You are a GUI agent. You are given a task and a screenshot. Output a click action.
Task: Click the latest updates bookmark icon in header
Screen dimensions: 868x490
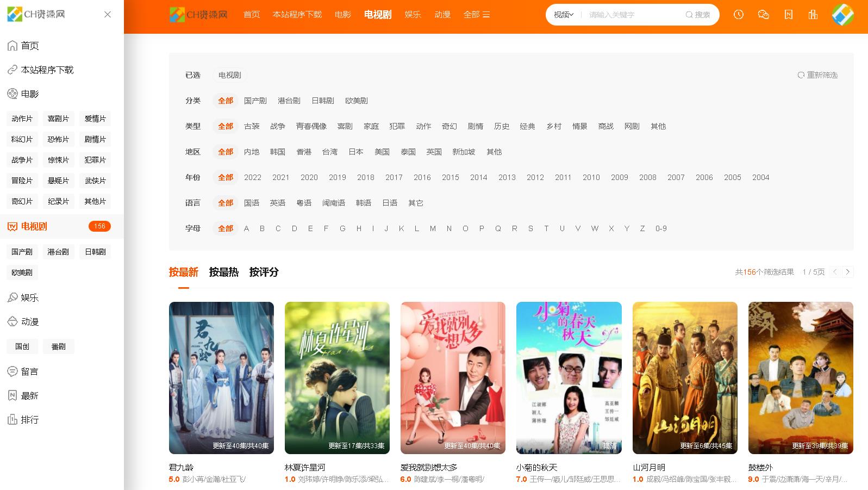[x=788, y=15]
